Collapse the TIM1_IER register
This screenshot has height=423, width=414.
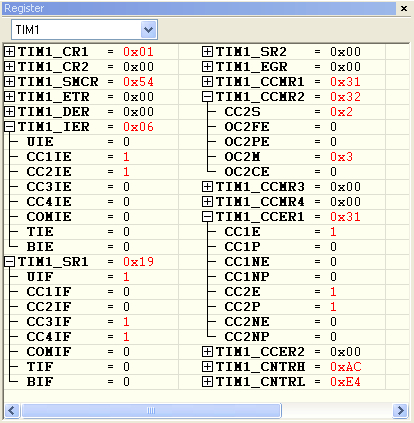[9, 127]
